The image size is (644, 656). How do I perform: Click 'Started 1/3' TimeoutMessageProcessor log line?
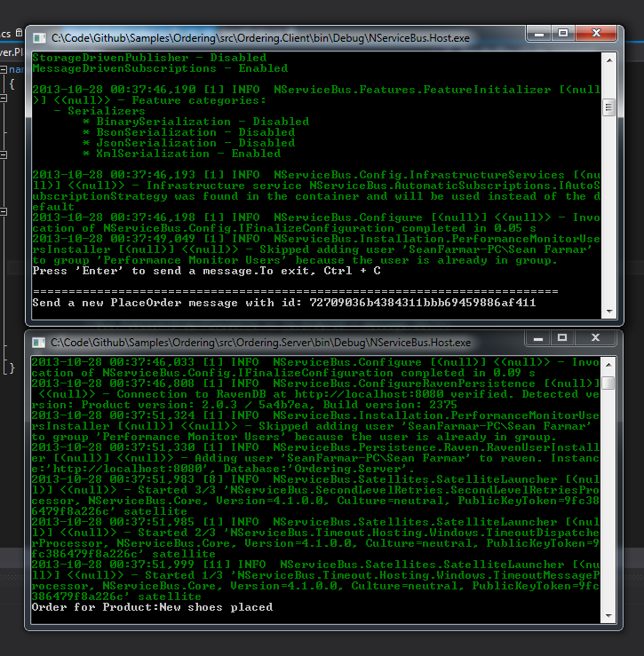click(315, 581)
